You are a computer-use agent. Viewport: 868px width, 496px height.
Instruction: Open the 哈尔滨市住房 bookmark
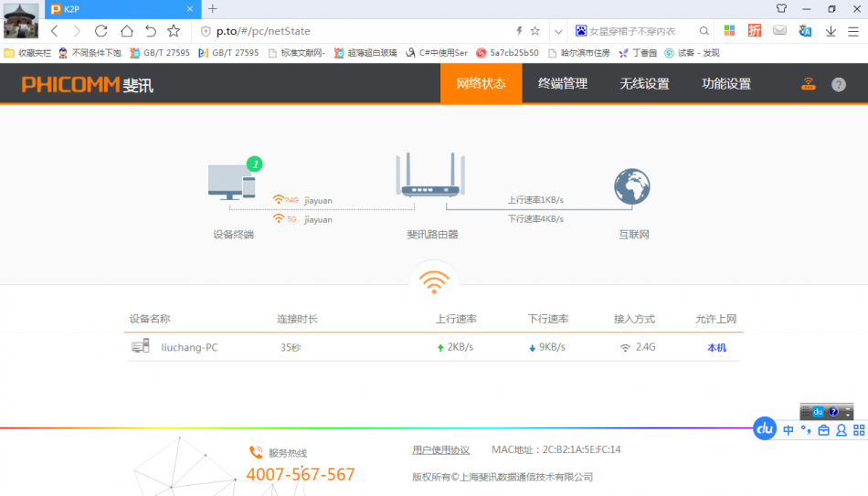pyautogui.click(x=579, y=53)
